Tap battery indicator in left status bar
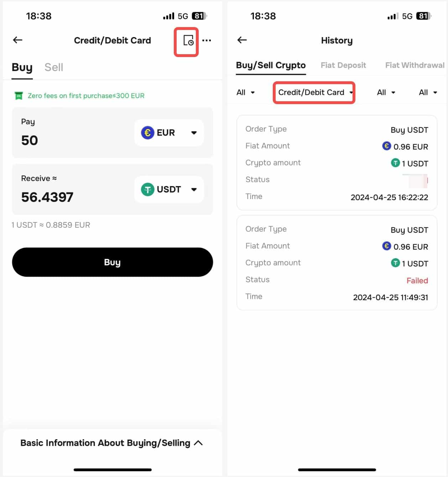 [199, 16]
